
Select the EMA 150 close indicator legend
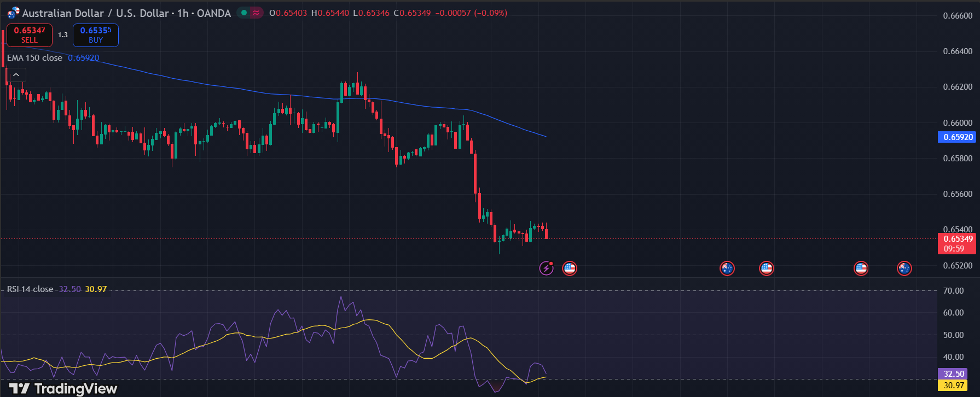[x=34, y=58]
